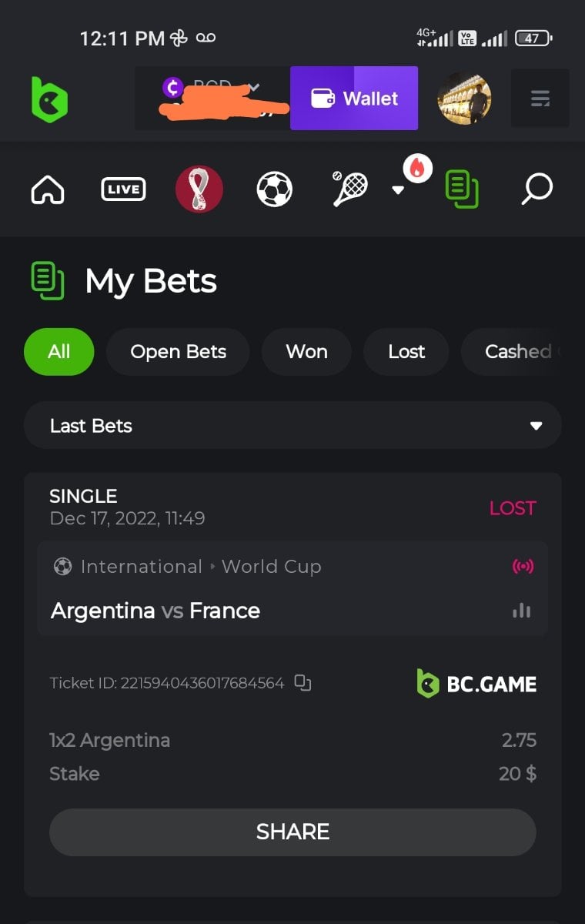Open the BCD currency selector

[x=212, y=98]
